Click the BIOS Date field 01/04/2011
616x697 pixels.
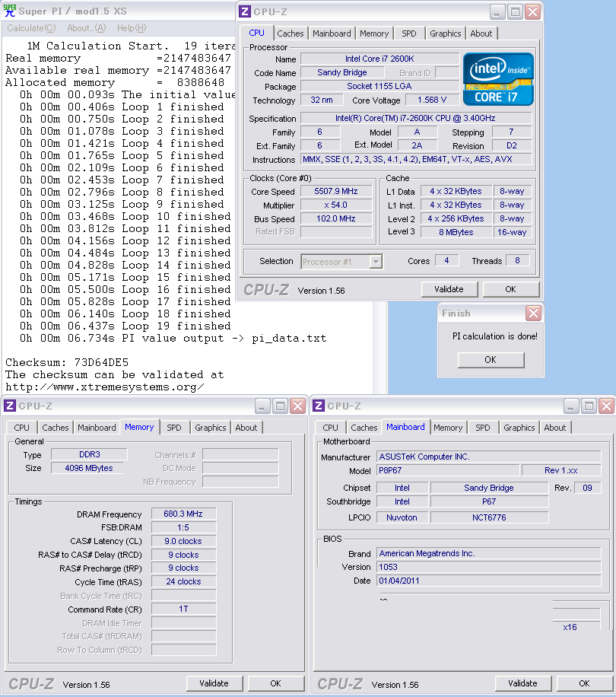tap(488, 581)
